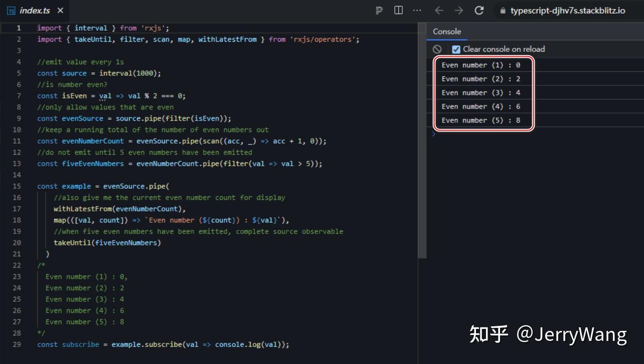Toggle the split editor layout icon
The image size is (644, 364).
pos(399,10)
